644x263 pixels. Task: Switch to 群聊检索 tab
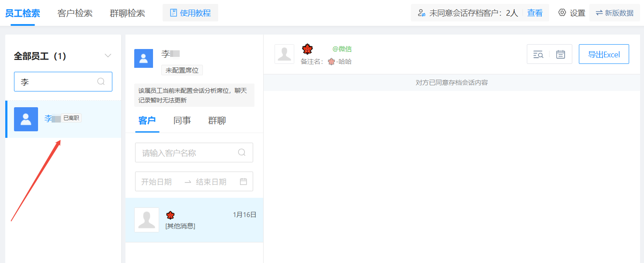(127, 13)
